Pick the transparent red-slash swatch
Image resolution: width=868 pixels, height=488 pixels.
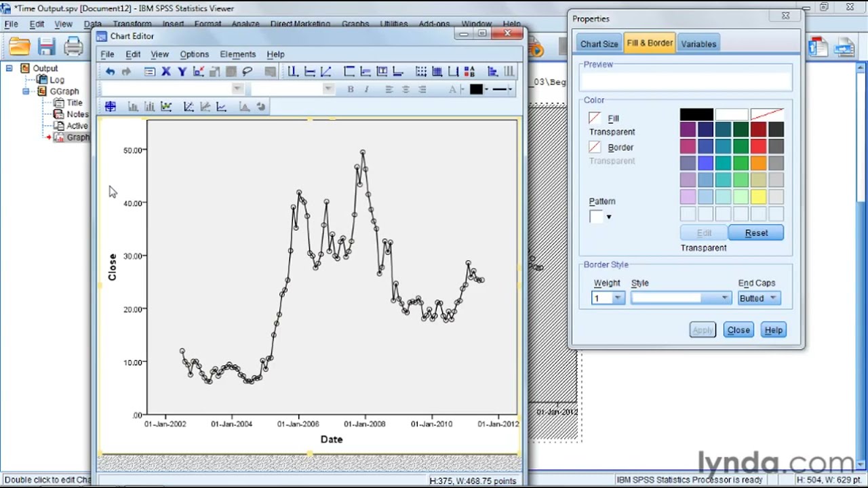(767, 115)
